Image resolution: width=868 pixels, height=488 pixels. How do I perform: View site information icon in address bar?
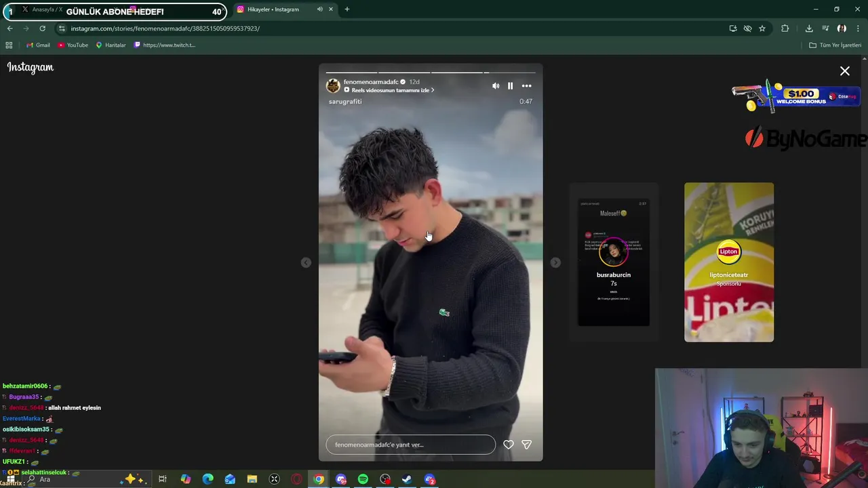(62, 28)
